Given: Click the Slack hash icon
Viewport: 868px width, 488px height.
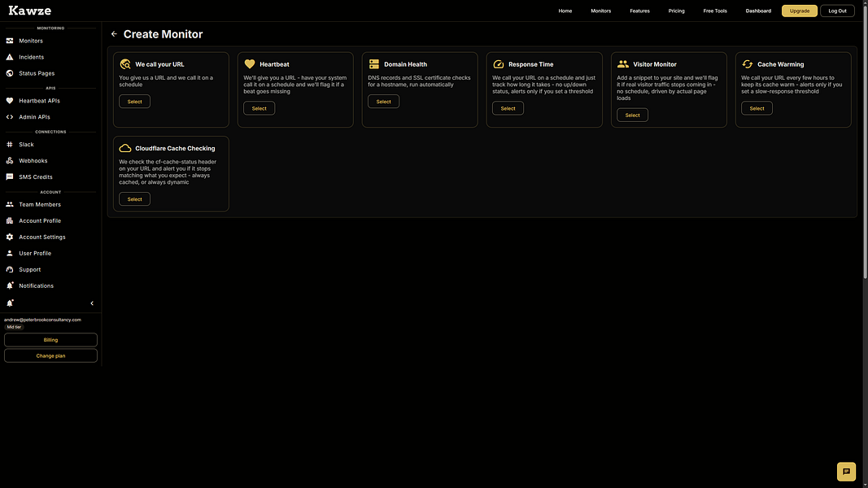Looking at the screenshot, I should [x=10, y=145].
